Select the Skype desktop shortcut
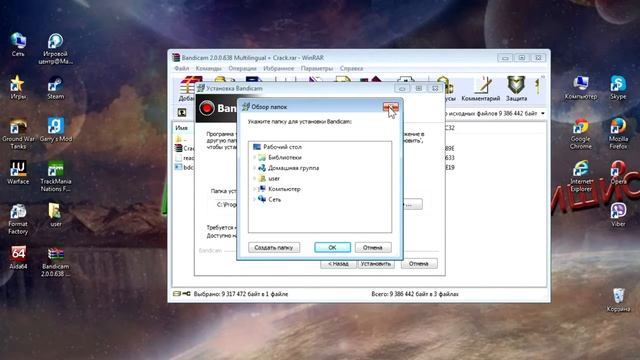This screenshot has width=640, height=360. tap(618, 87)
